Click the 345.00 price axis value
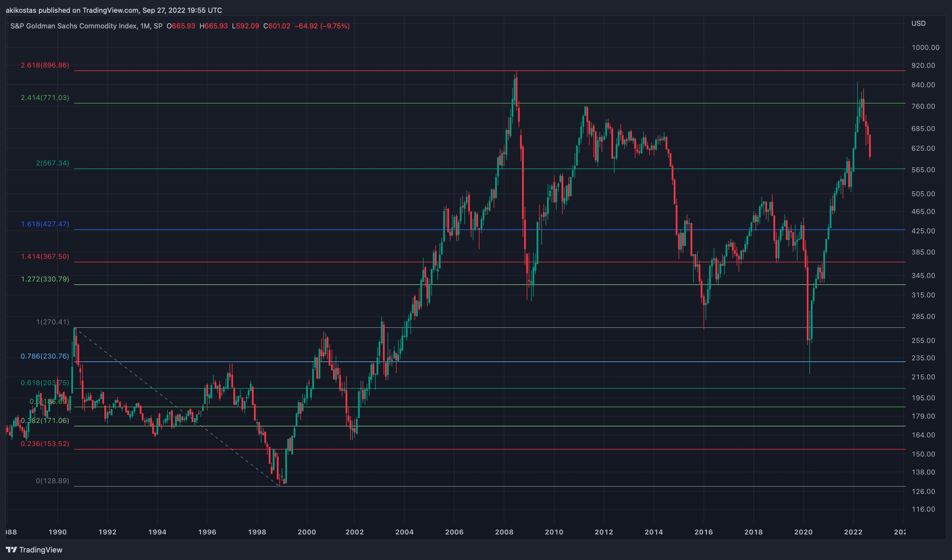This screenshot has width=952, height=560. point(923,276)
